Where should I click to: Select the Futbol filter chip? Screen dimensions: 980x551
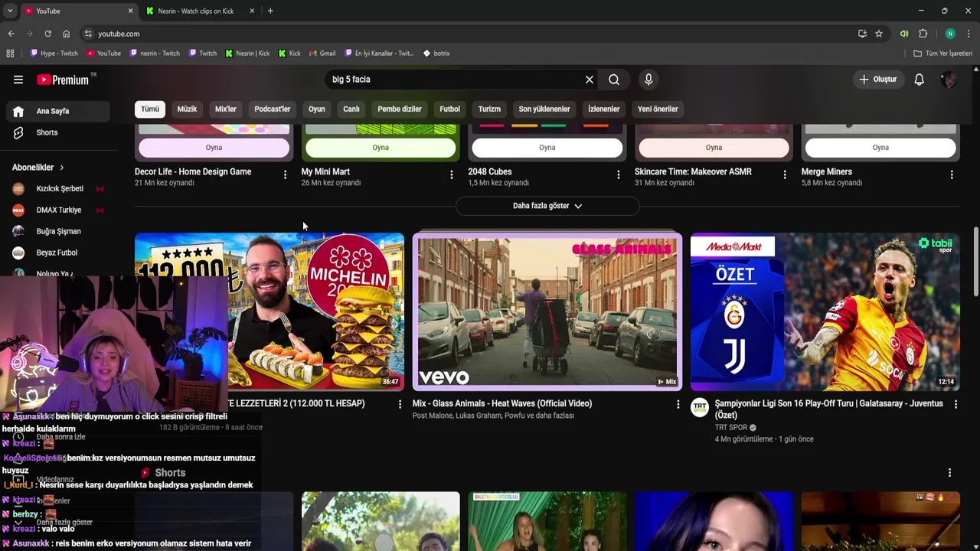450,109
